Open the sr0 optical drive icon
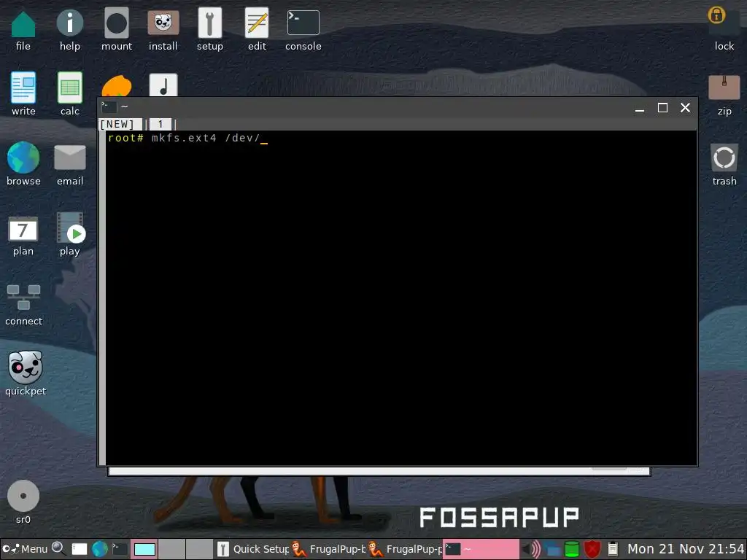This screenshot has width=747, height=560. [23, 496]
